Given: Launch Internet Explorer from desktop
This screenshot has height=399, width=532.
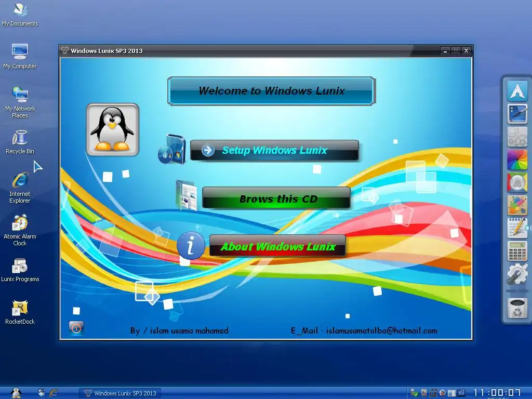Looking at the screenshot, I should 20,187.
